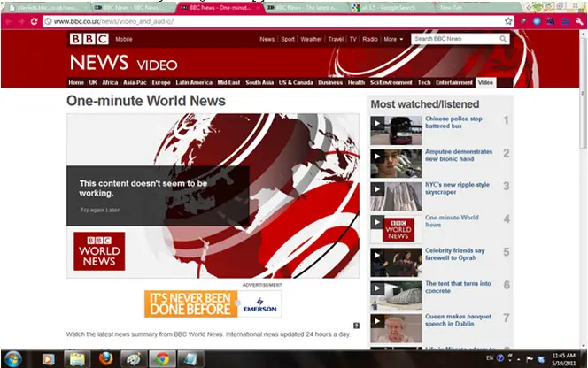Click the system tray flag action center icon
This screenshot has width=588, height=368.
click(530, 359)
